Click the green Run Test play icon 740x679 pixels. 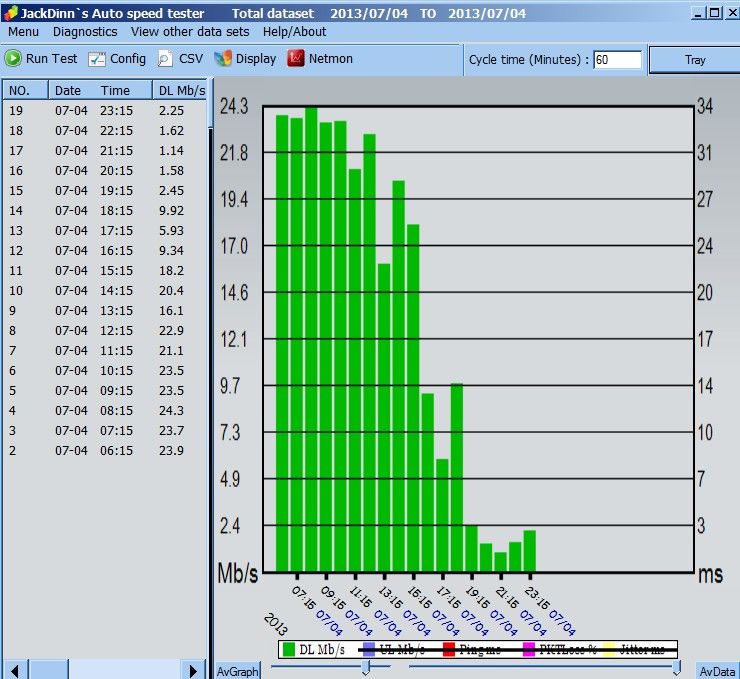tap(13, 59)
